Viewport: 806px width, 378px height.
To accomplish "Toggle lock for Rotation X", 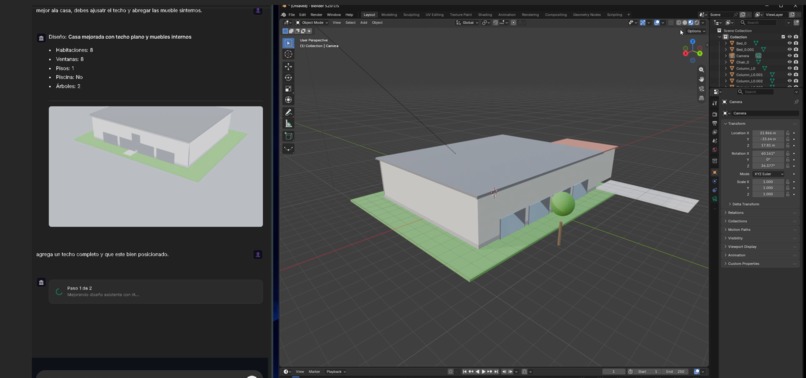I will [x=787, y=153].
